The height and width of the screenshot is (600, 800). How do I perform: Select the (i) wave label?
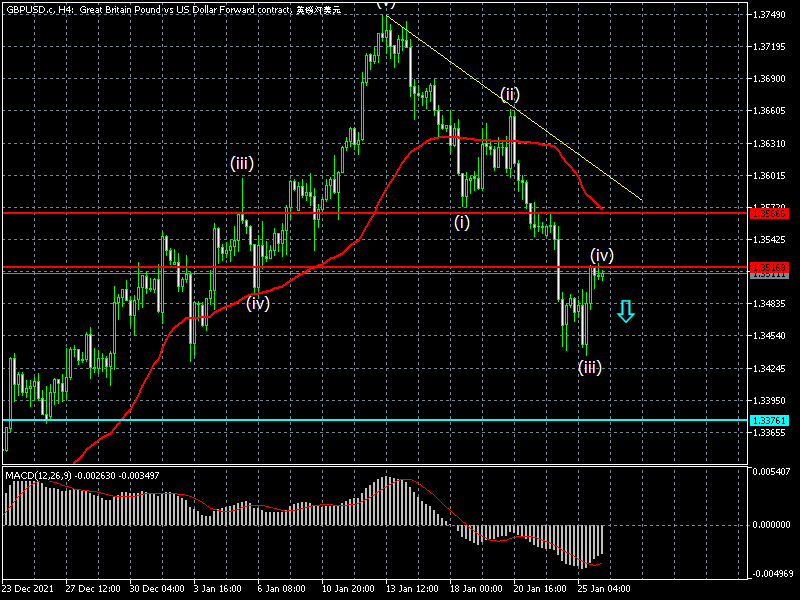[x=462, y=222]
